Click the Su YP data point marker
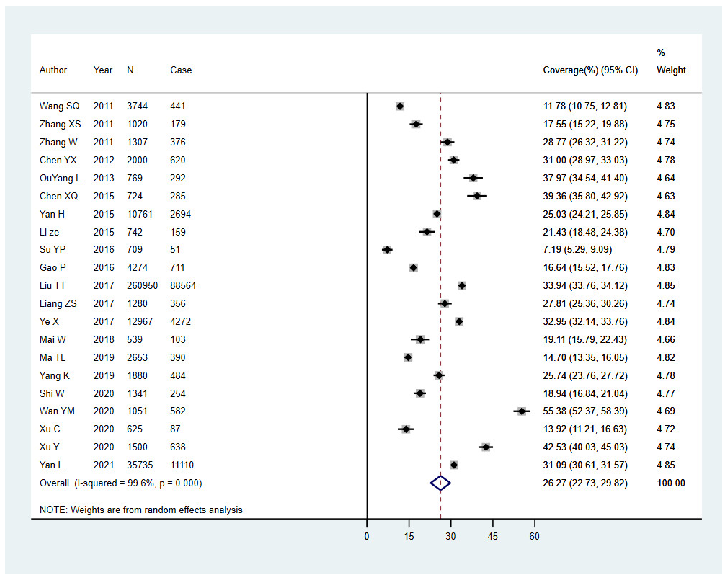 [387, 250]
